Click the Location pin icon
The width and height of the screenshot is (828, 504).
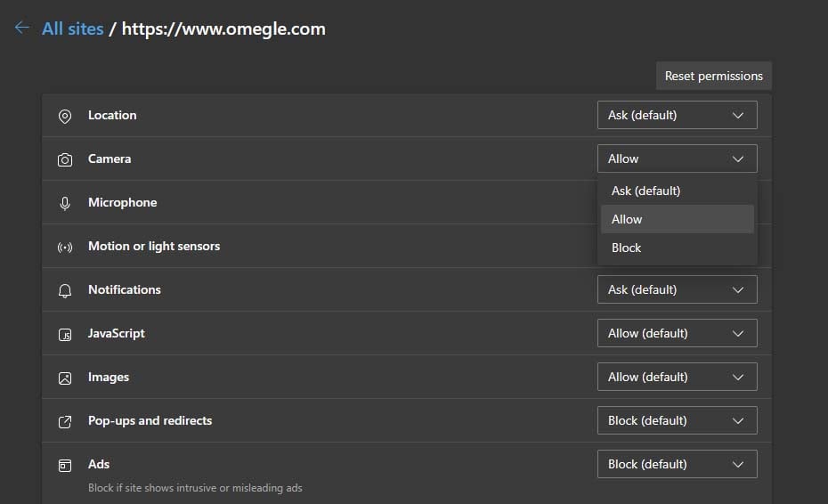tap(65, 116)
